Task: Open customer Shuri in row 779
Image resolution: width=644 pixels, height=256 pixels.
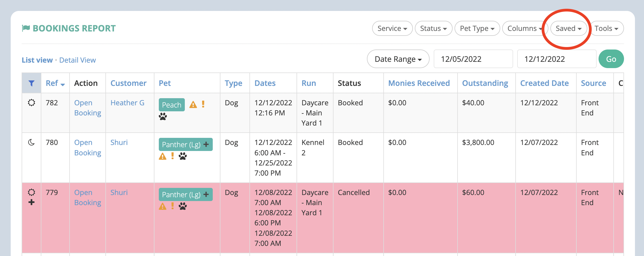Action: [119, 193]
